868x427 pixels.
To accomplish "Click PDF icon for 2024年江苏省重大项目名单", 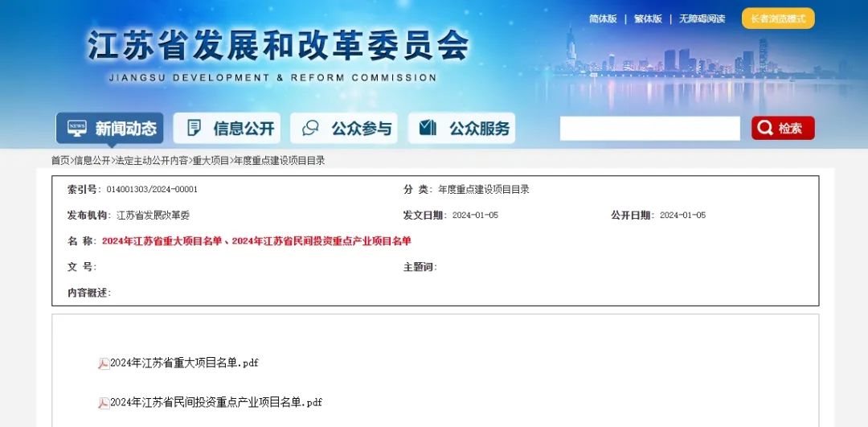I will (104, 363).
